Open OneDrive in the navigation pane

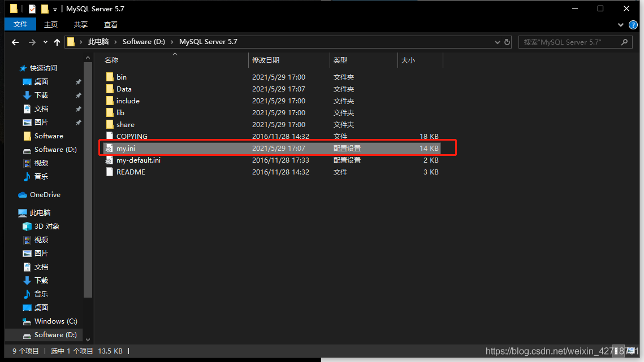45,194
